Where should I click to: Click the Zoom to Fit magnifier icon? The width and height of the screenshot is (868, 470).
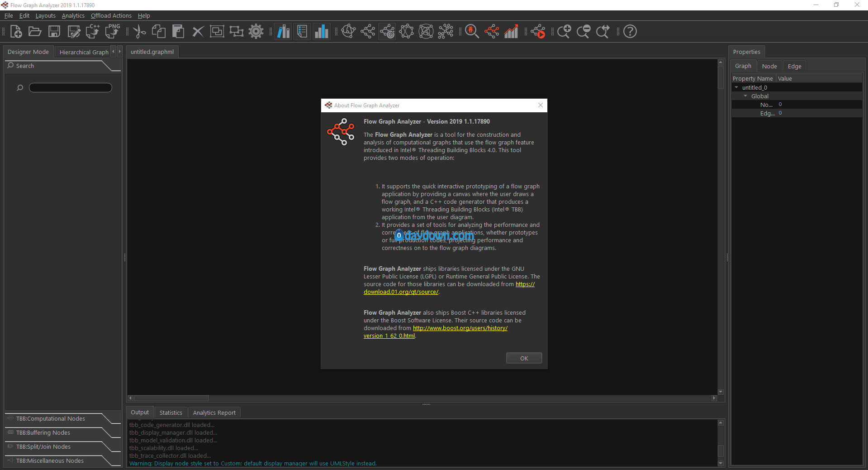[x=603, y=32]
